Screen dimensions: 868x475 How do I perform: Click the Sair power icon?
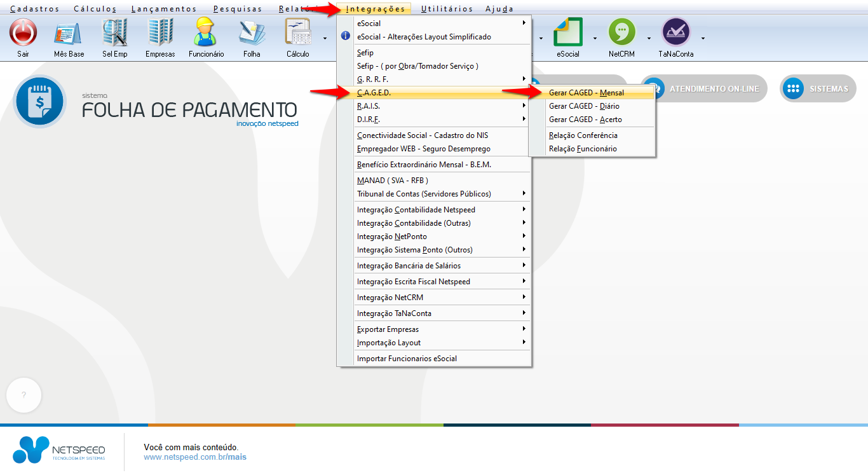(23, 32)
